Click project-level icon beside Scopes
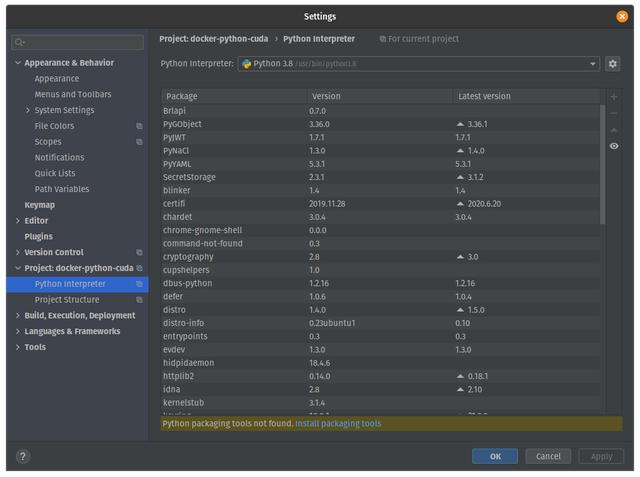Screen dimensions: 640x477 tap(139, 142)
